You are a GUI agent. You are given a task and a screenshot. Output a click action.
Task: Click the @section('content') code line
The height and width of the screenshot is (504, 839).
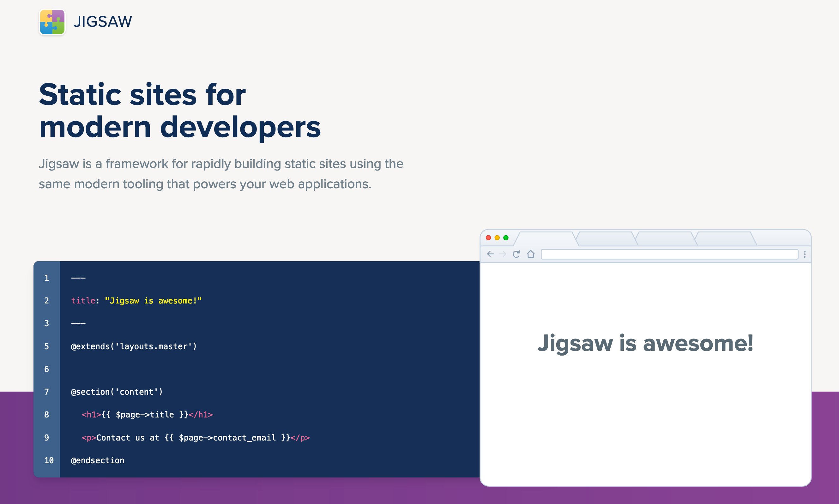117,392
